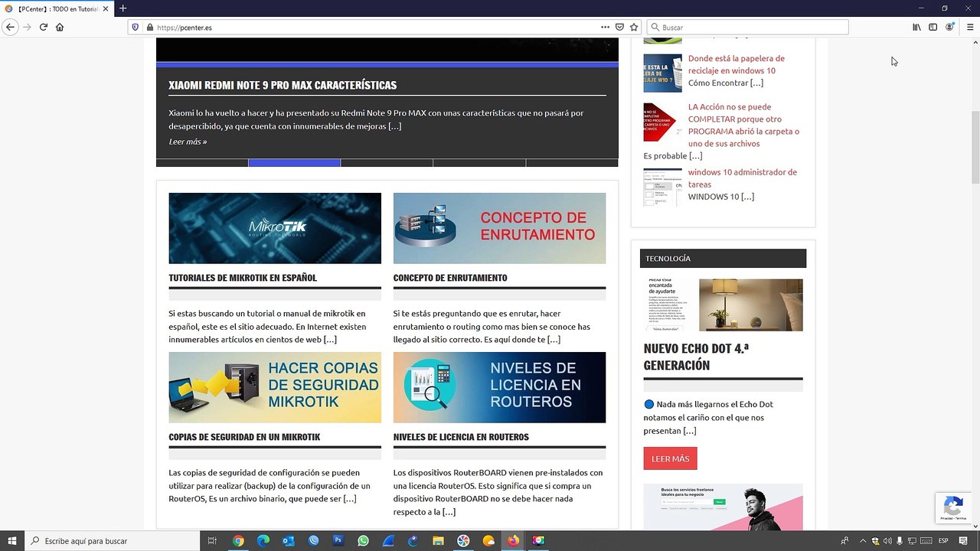Click the red LEER MÁS button
This screenshot has height=551, width=980.
pyautogui.click(x=670, y=458)
